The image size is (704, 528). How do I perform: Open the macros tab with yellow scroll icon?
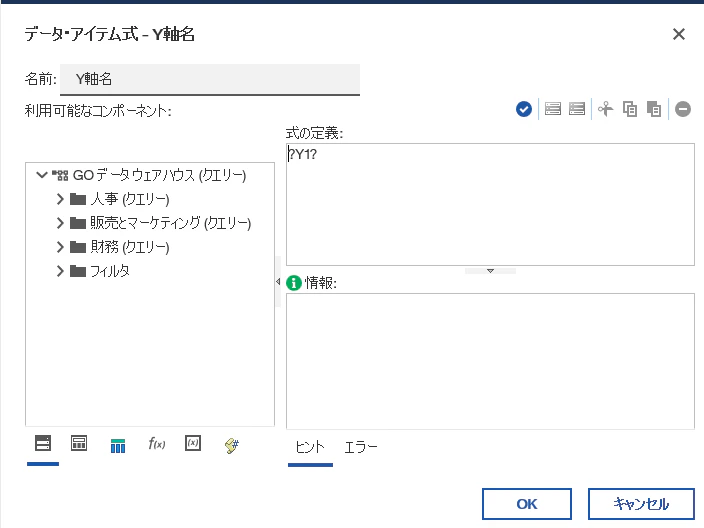point(232,445)
